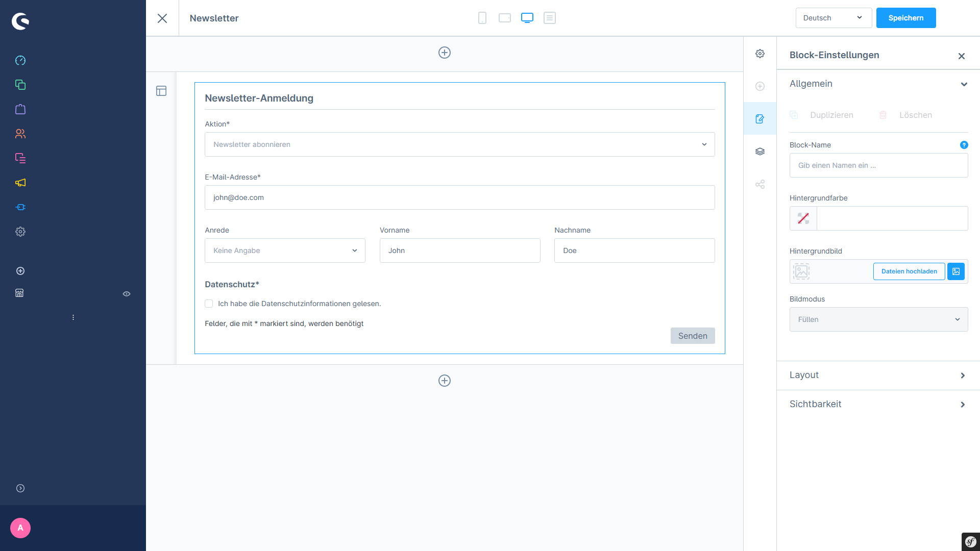This screenshot has height=551, width=980.
Task: Open the Deutsch language dropdown
Action: [x=833, y=18]
